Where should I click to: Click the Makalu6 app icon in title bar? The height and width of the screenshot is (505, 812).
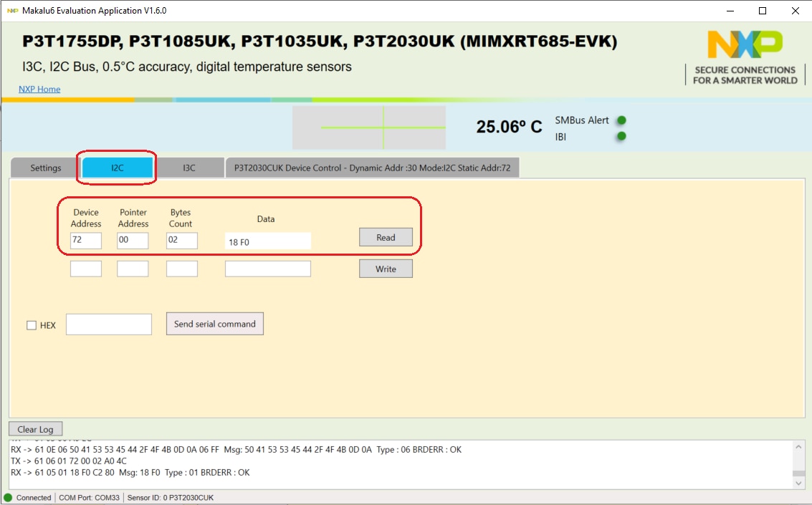click(12, 11)
